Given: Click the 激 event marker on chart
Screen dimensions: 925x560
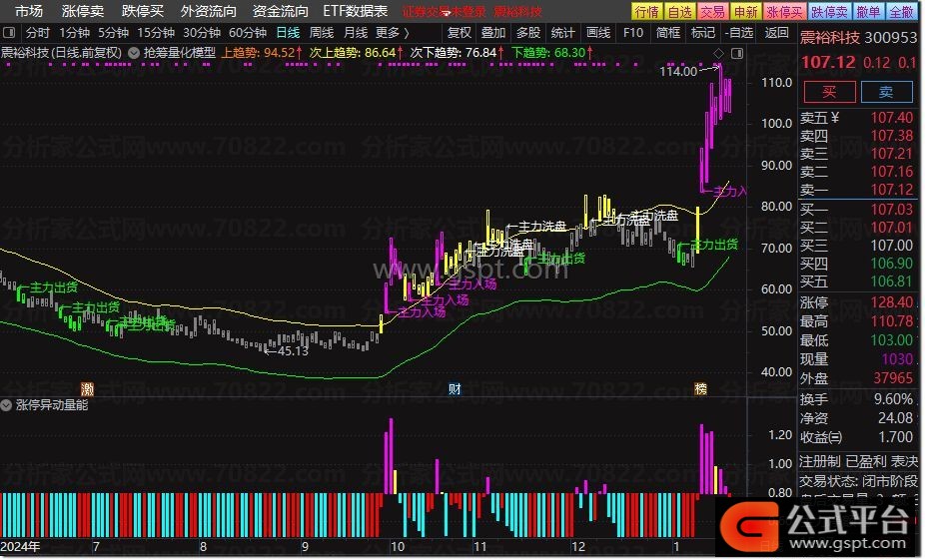Looking at the screenshot, I should (x=87, y=389).
